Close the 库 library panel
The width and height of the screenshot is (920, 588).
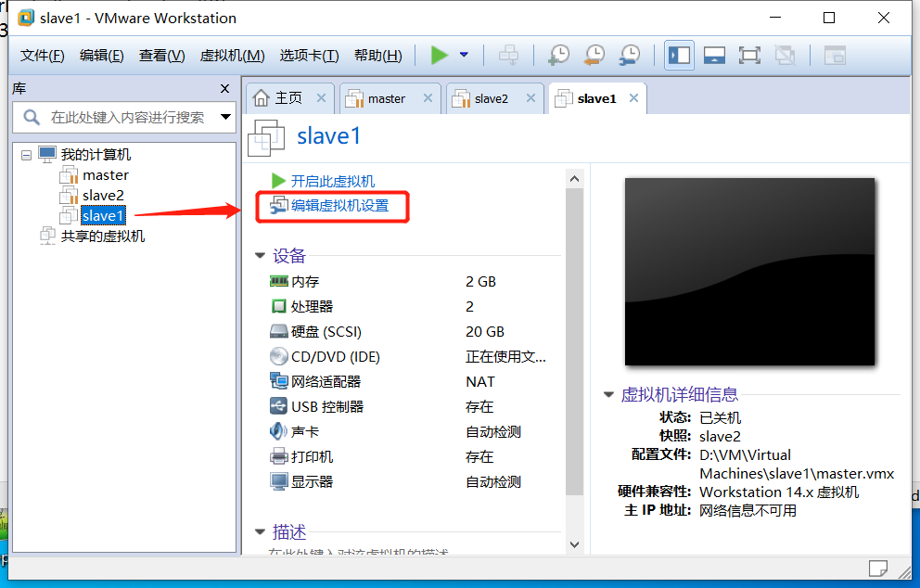pos(224,89)
